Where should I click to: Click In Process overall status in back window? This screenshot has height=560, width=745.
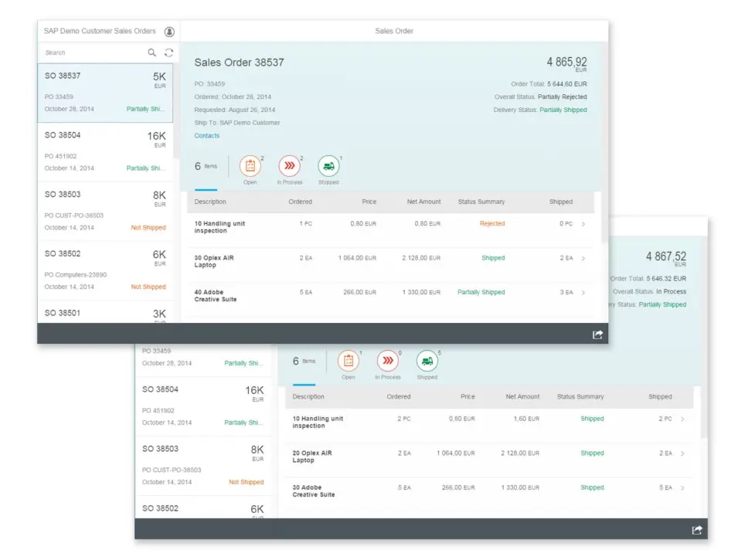point(671,292)
